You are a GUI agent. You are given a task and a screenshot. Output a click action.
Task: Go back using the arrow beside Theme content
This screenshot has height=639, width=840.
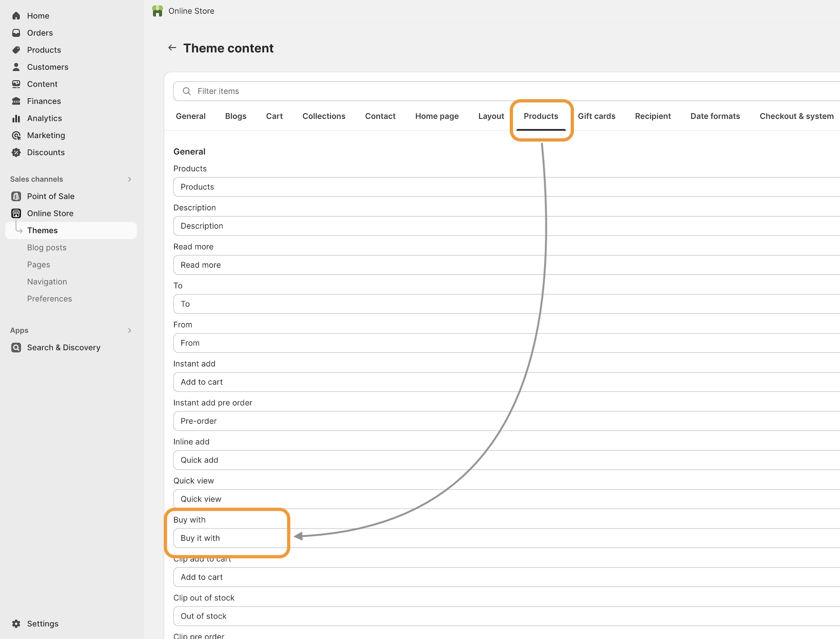click(x=172, y=48)
